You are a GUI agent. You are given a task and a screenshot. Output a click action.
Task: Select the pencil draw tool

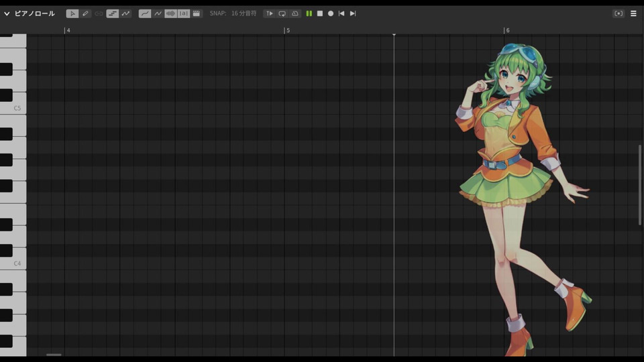click(85, 13)
